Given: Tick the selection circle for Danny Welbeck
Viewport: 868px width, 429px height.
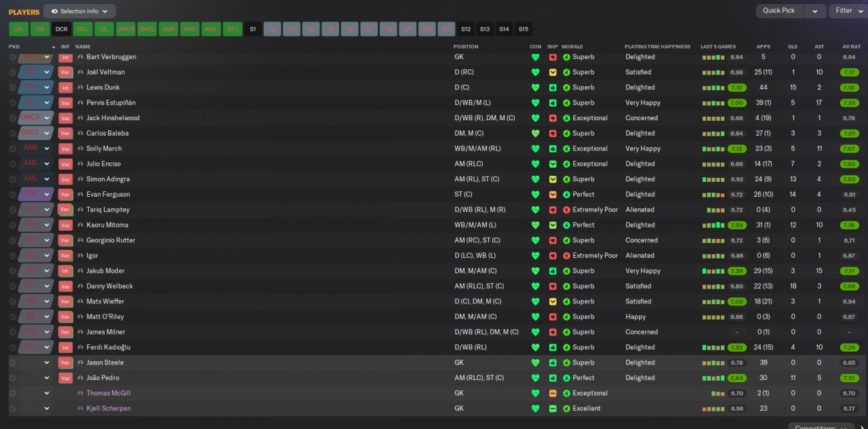Looking at the screenshot, I should click(x=13, y=286).
